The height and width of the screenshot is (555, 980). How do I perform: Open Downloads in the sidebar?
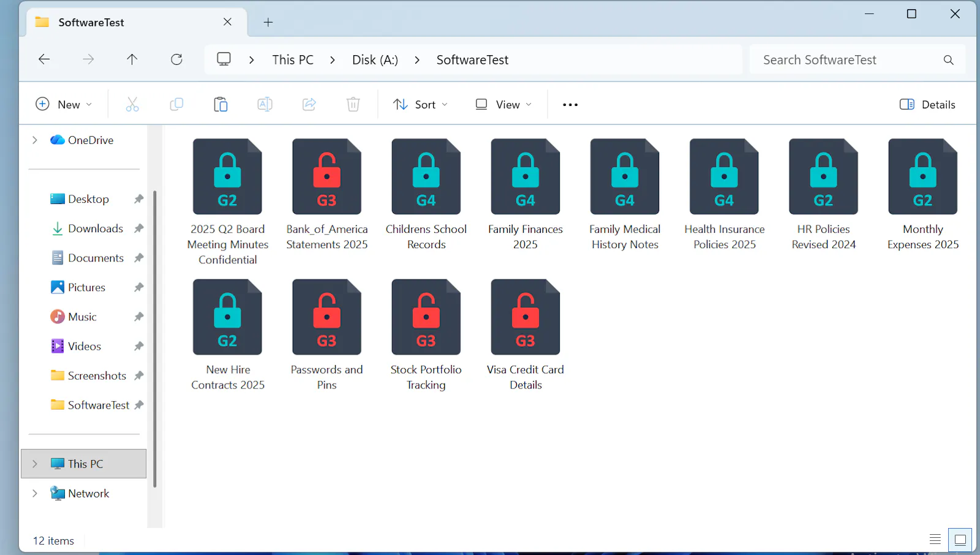96,228
